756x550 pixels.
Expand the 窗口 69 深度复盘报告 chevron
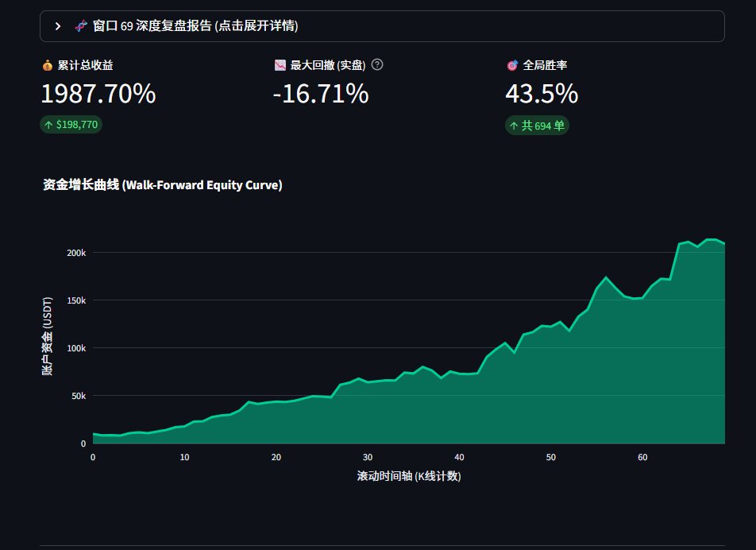58,26
